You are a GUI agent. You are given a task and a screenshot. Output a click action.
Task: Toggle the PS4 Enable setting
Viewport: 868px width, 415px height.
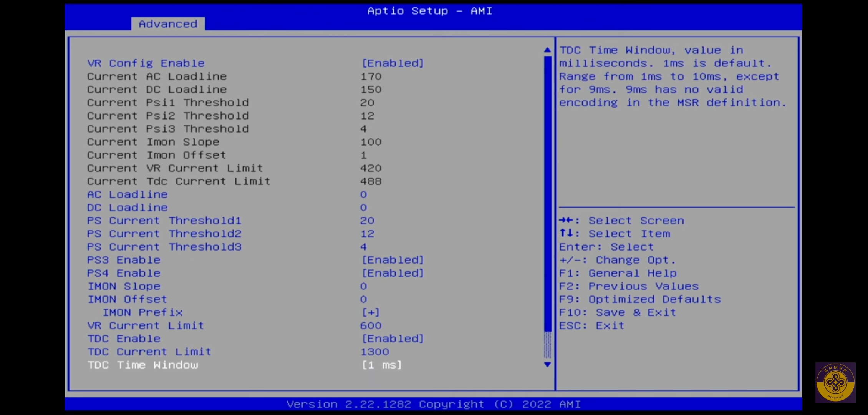[393, 273]
